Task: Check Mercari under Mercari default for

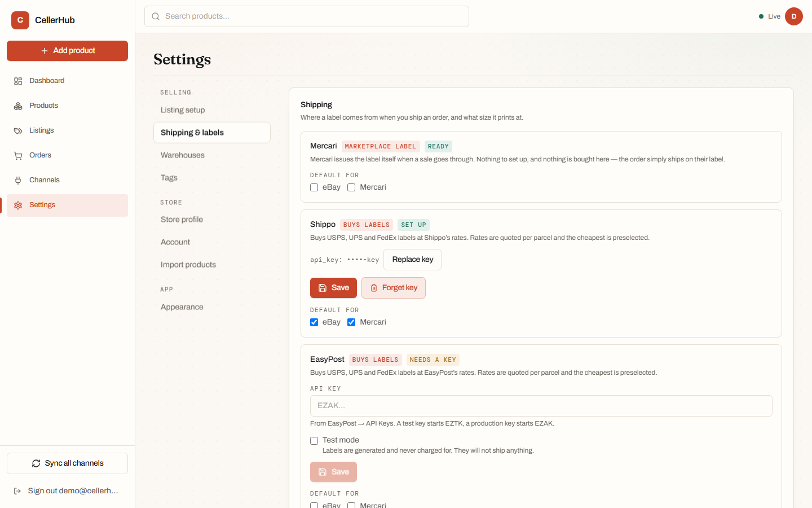Action: [x=351, y=187]
